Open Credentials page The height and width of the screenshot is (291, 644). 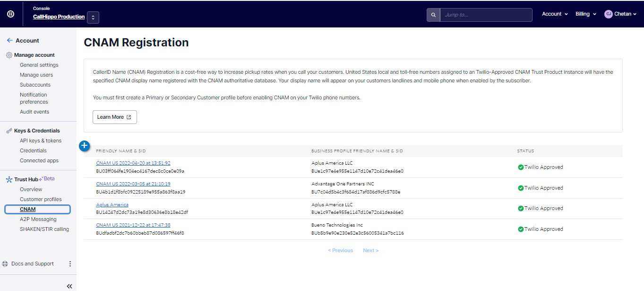tap(33, 150)
